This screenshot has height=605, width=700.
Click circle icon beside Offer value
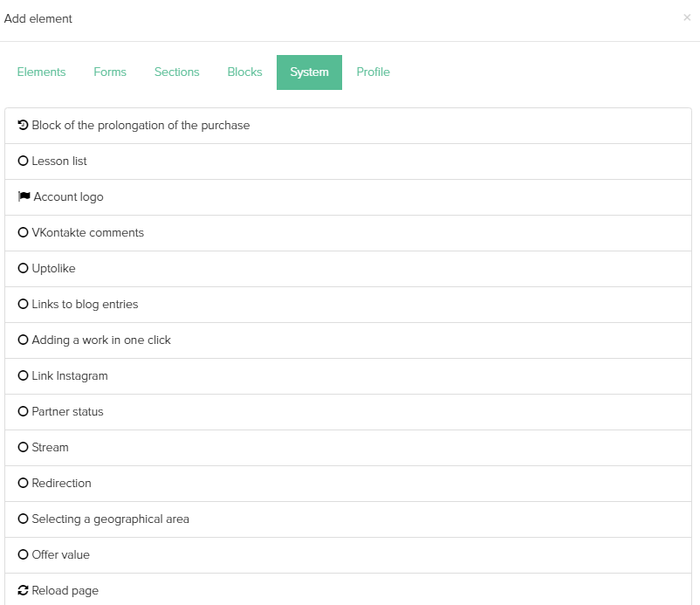coord(23,554)
